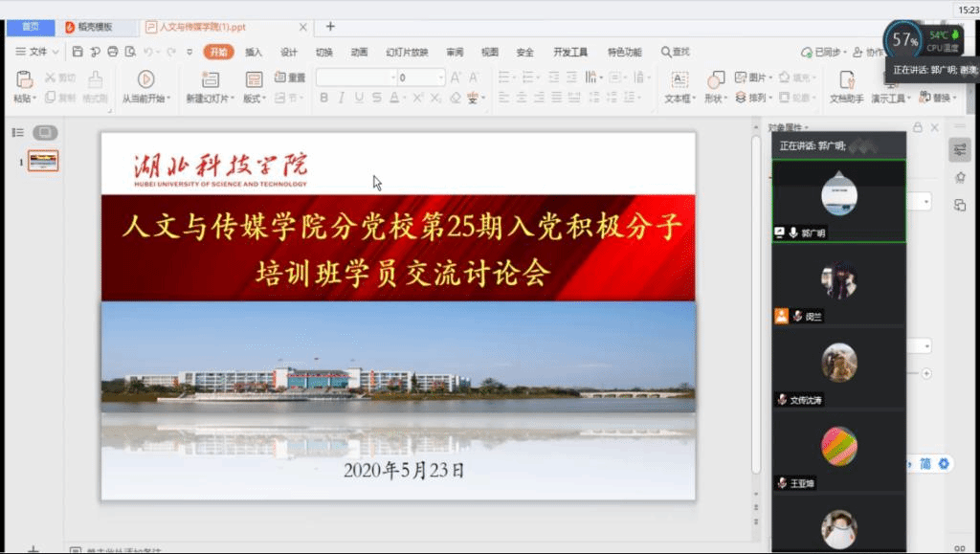Toggle 郭广明's microphone icon
This screenshot has height=554, width=980.
793,233
